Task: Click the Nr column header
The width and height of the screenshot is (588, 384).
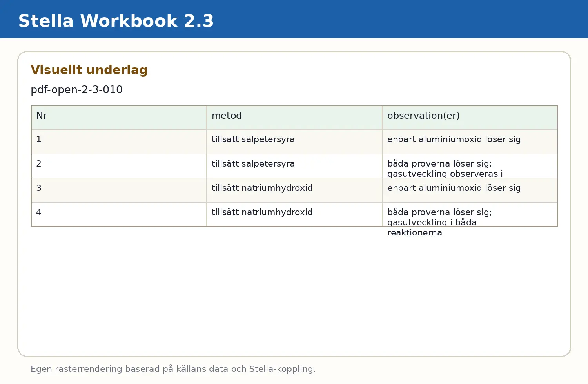Action: coord(119,118)
